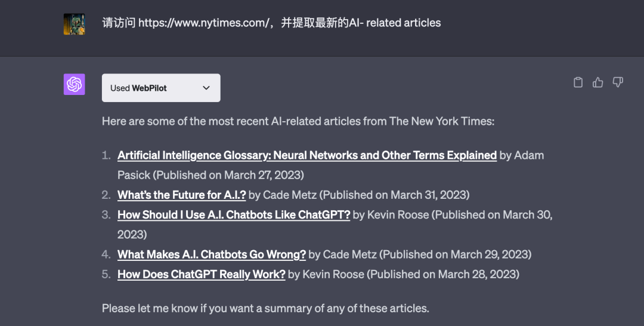
Task: Open "How Should I Use A.I. Chatbots" link
Action: pos(234,215)
